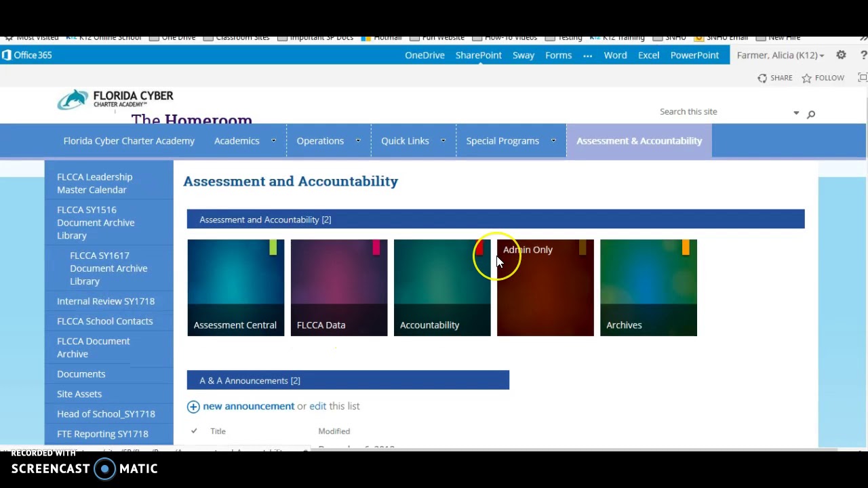Expand the Quick Links menu arrow
The height and width of the screenshot is (488, 868).
[x=443, y=141]
